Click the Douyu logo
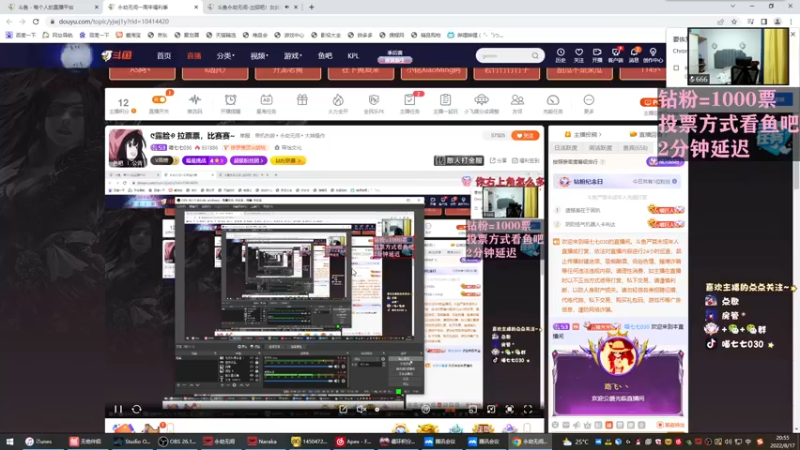Viewport: 800px width, 450px height. click(116, 55)
